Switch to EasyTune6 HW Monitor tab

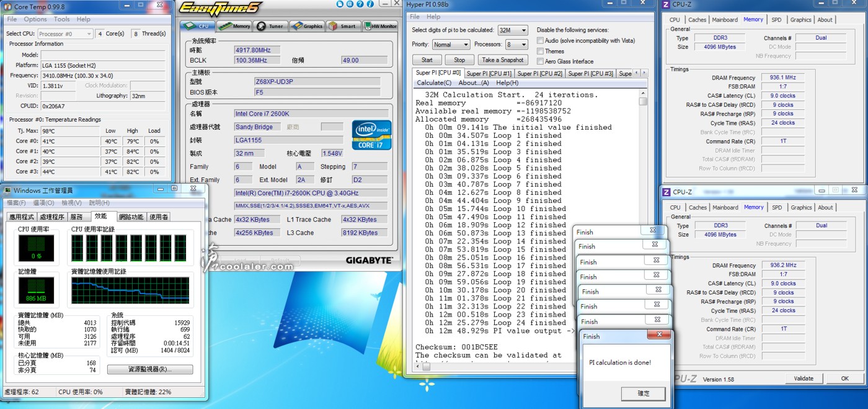point(381,26)
